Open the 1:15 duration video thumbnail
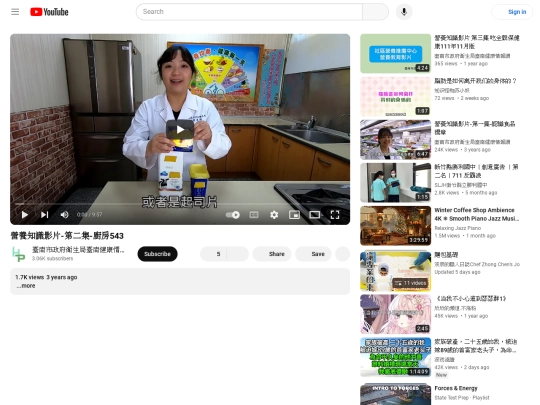 [395, 183]
